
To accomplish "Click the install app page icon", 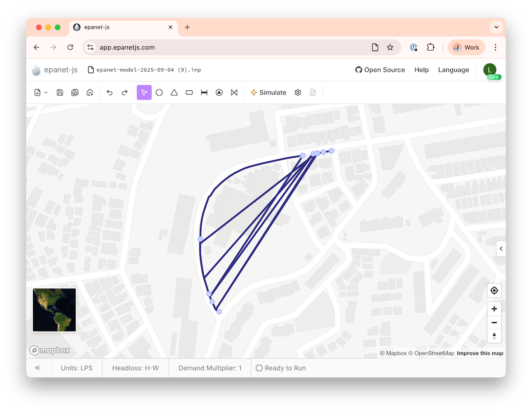I will (375, 47).
